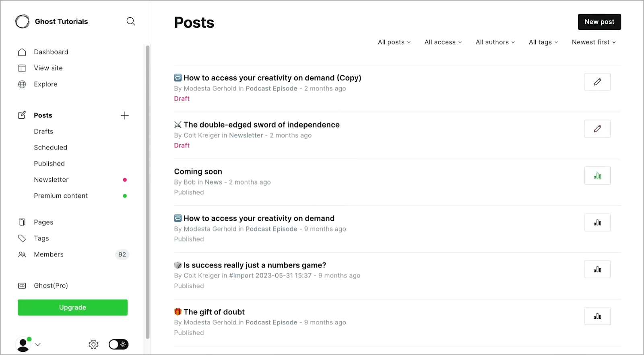Open the All posts filter dropdown
This screenshot has height=355, width=644.
[x=394, y=42]
